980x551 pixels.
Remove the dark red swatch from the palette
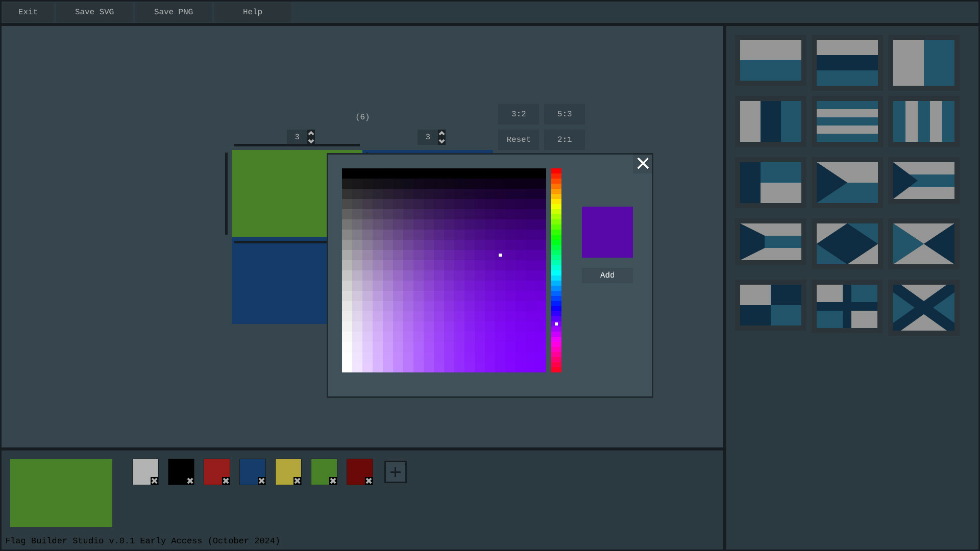pyautogui.click(x=367, y=481)
